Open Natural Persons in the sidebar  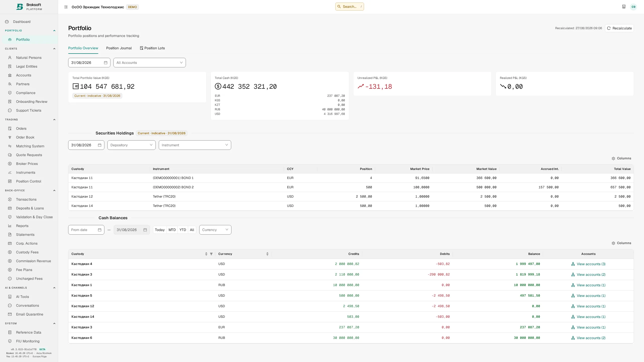click(29, 58)
